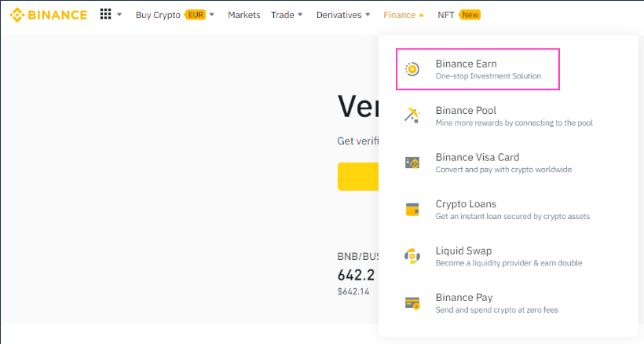The width and height of the screenshot is (644, 344).
Task: Open the NFT page
Action: pyautogui.click(x=445, y=15)
